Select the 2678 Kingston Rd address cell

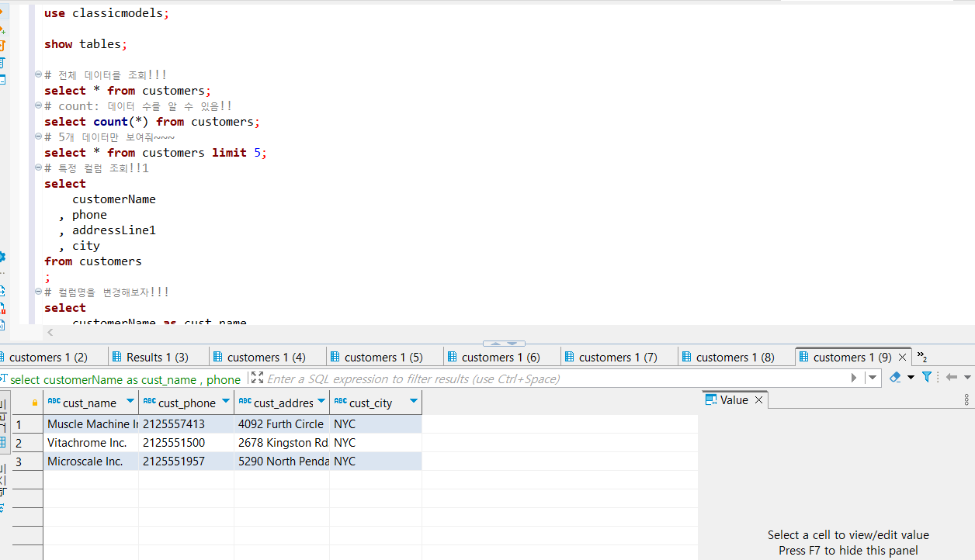click(282, 443)
